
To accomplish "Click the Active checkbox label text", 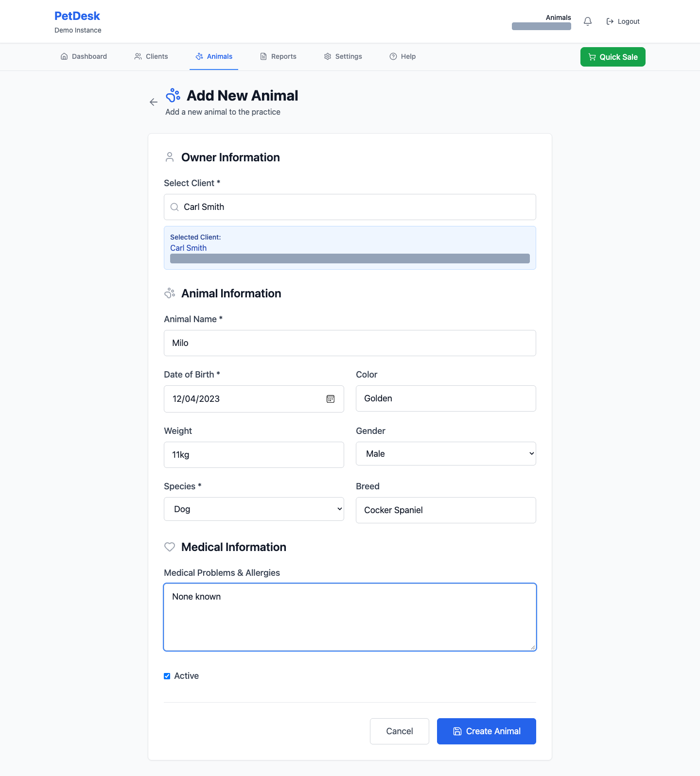I will click(186, 676).
